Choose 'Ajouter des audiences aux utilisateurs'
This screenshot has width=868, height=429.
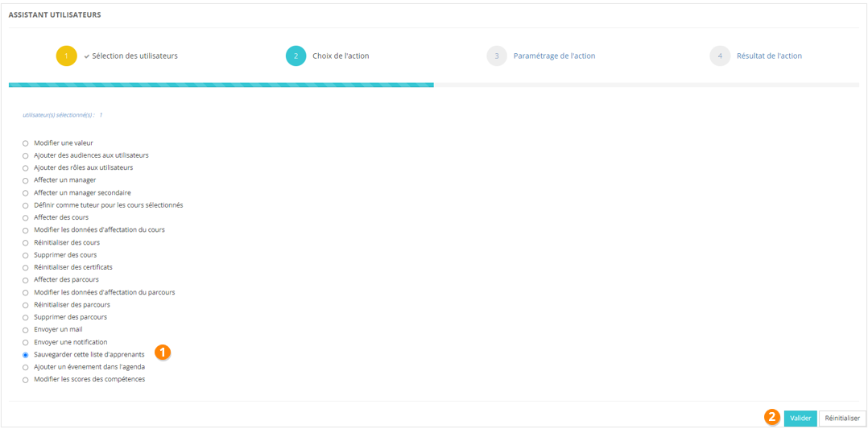pos(26,155)
